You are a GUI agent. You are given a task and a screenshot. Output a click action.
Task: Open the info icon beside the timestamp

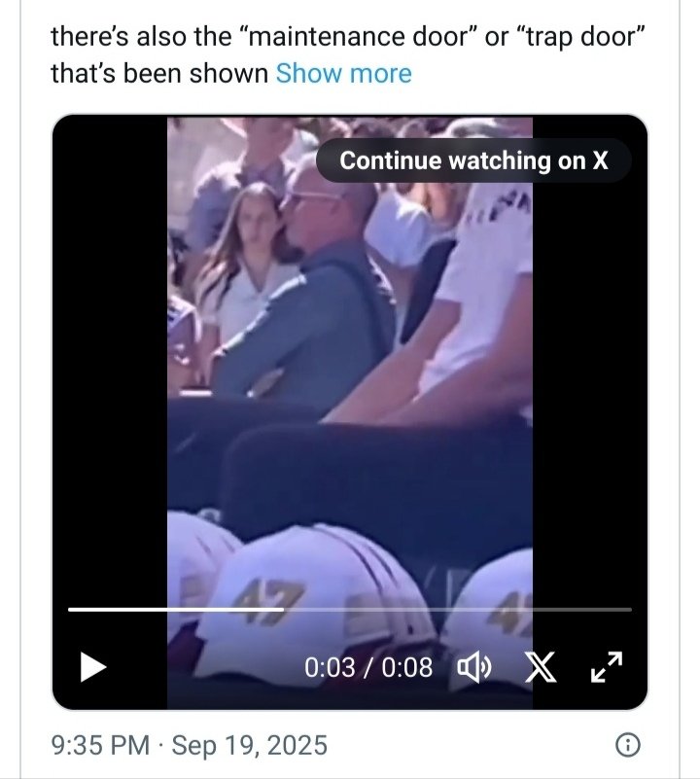pos(628,745)
